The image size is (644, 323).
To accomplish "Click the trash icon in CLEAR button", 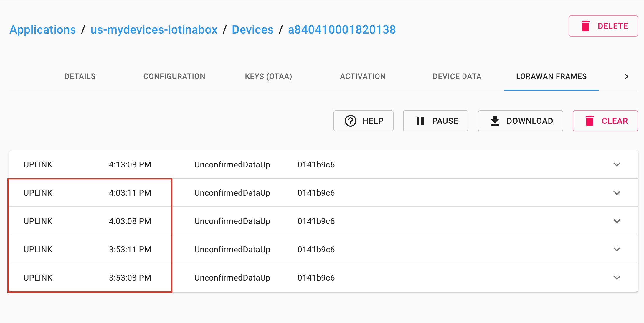I will (x=590, y=121).
